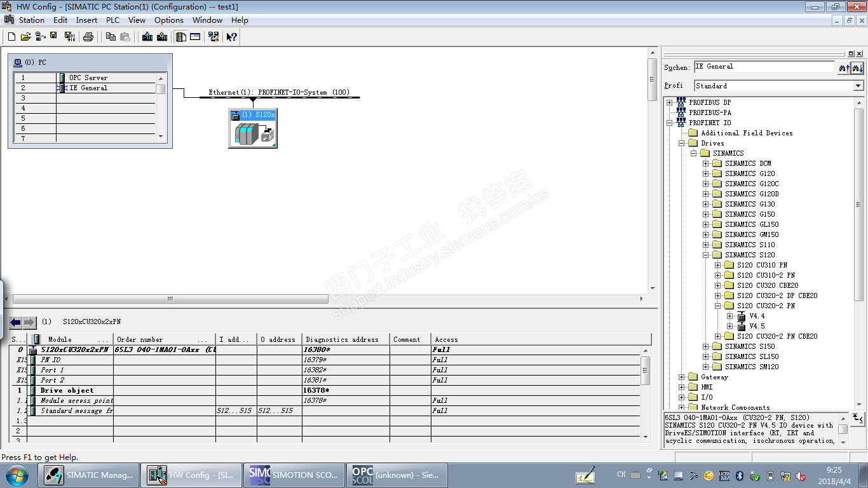Toggle the hardware Catalog toolbar icon
Image resolution: width=868 pixels, height=488 pixels.
pos(181,37)
